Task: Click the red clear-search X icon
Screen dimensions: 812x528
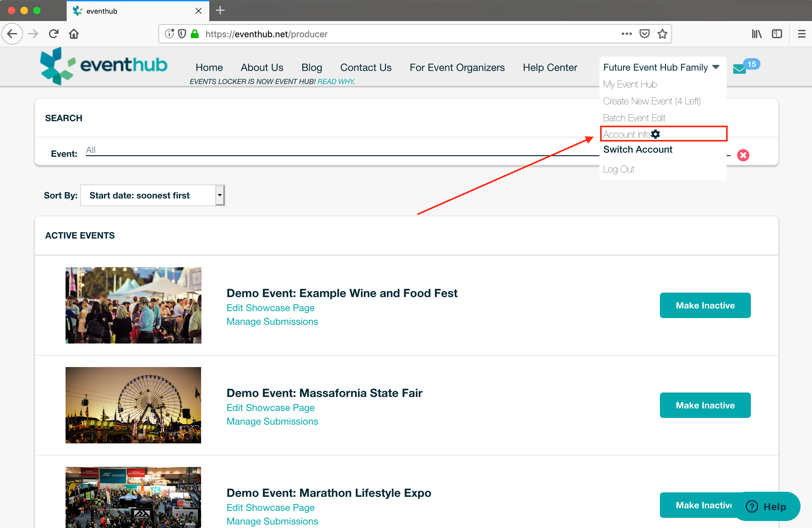Action: [743, 155]
